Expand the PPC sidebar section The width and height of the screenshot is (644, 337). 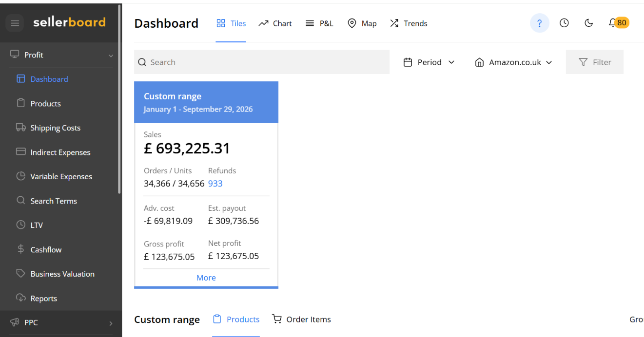(x=61, y=322)
